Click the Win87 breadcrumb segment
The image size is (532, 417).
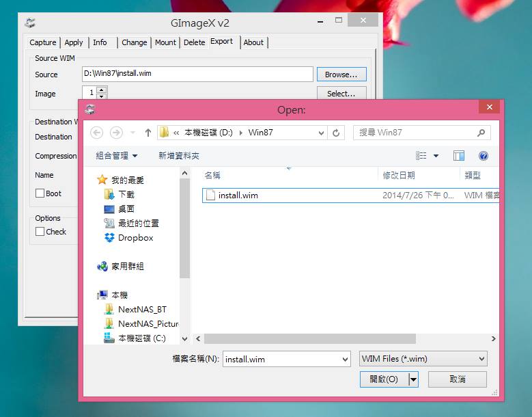coord(260,133)
